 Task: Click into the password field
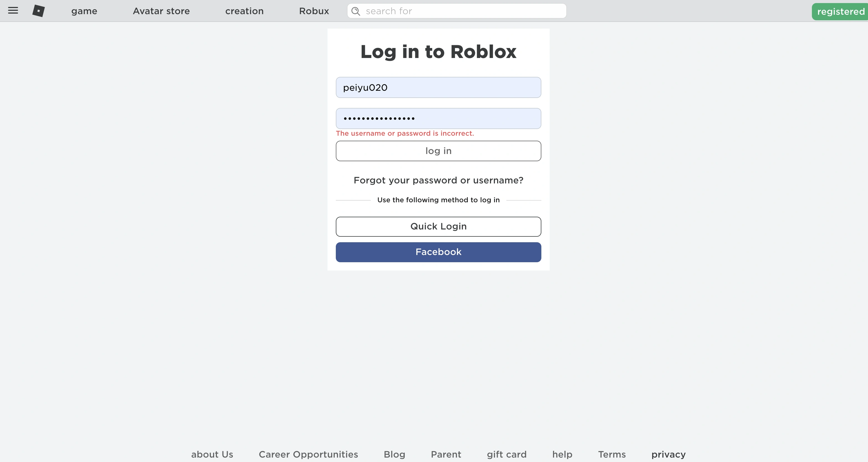click(x=438, y=118)
